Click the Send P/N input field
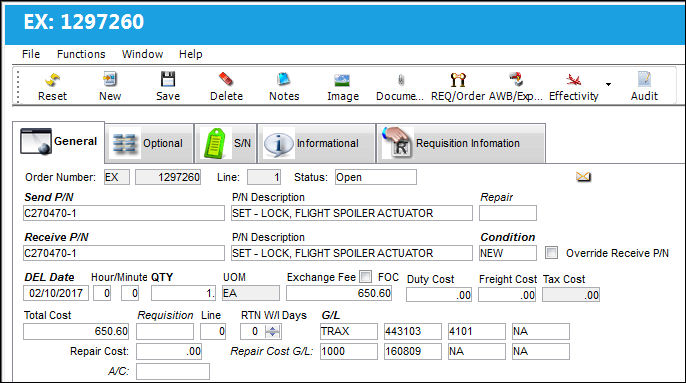Image resolution: width=686 pixels, height=383 pixels. [124, 213]
